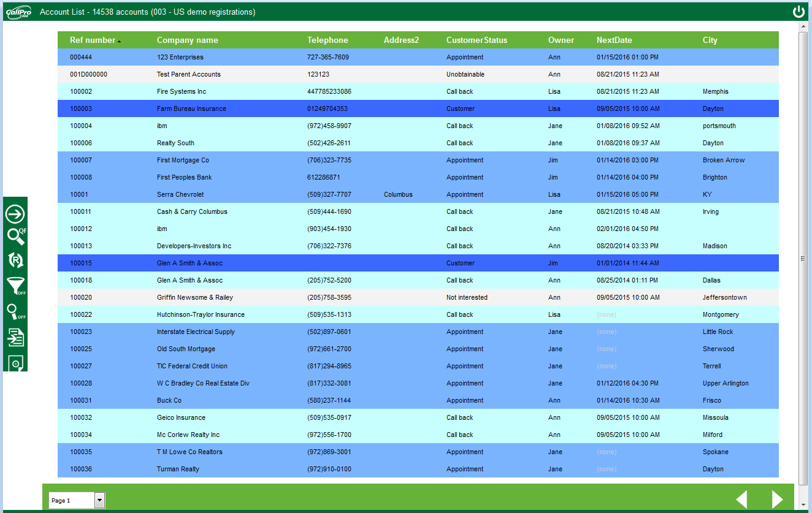The width and height of the screenshot is (812, 513).
Task: Click ref number 100015
Action: [x=81, y=263]
